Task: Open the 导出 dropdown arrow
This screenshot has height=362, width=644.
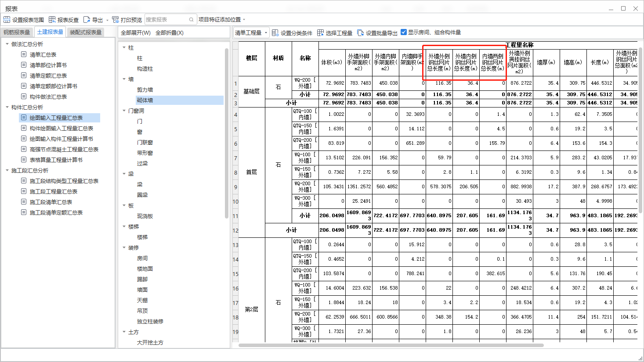Action: pos(107,20)
